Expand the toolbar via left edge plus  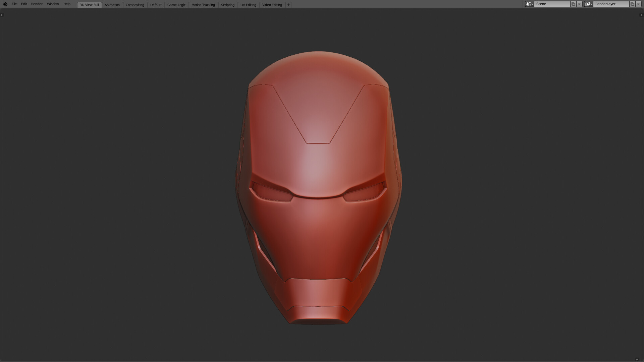click(2, 15)
